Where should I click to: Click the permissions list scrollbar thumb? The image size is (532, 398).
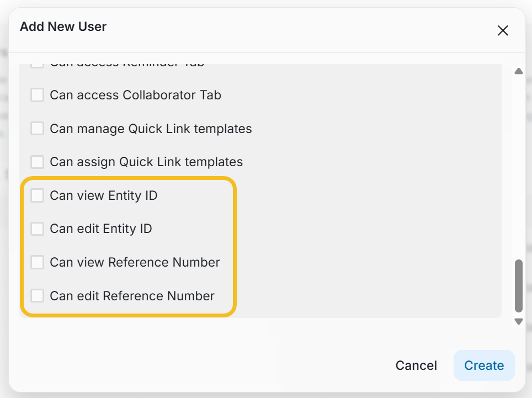[518, 286]
